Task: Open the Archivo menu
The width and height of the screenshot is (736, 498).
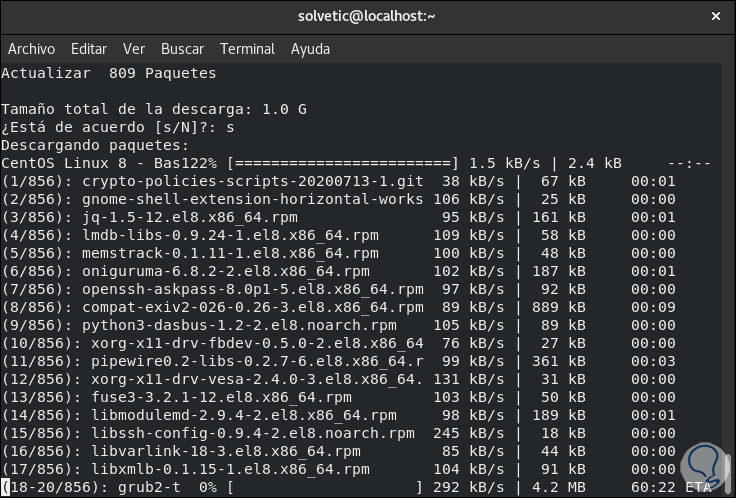Action: click(x=31, y=48)
